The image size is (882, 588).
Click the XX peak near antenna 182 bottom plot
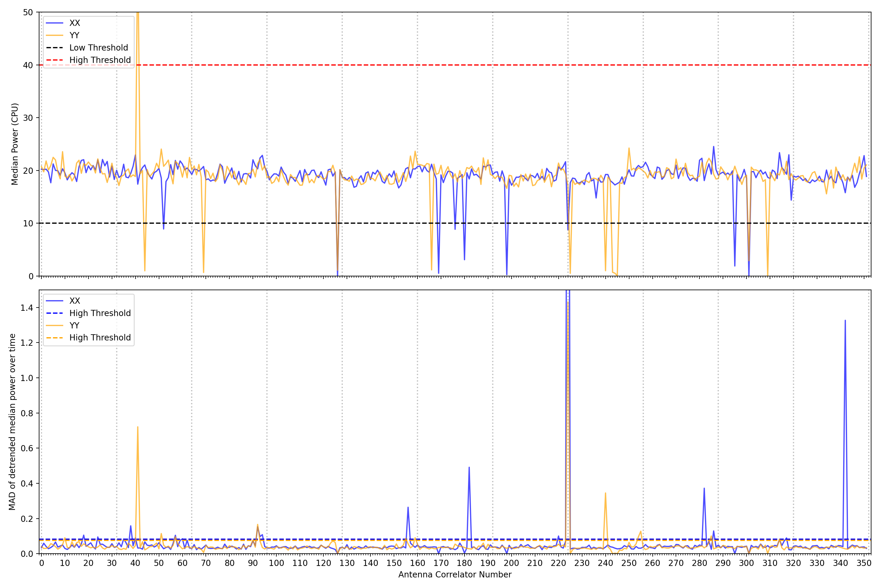point(469,468)
